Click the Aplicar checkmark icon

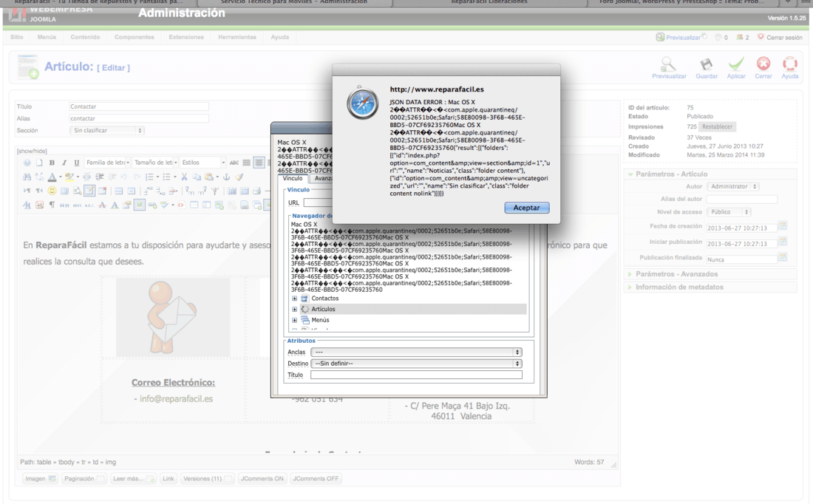(x=735, y=68)
